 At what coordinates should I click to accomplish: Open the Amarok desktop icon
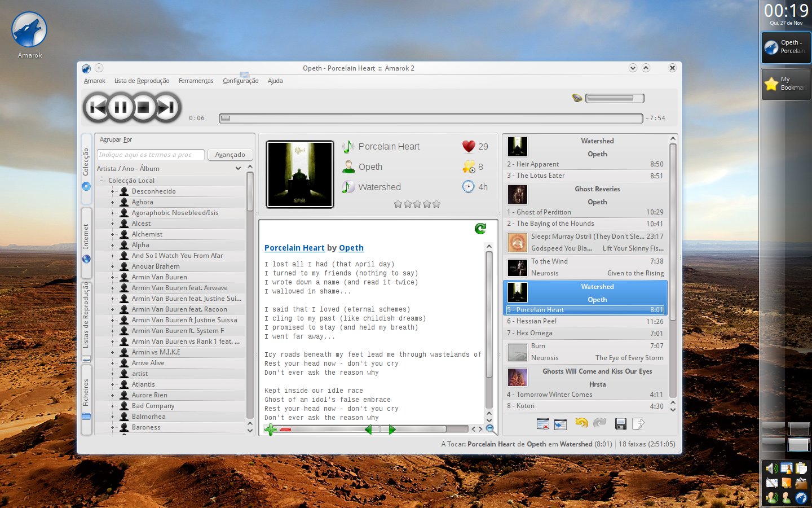point(29,35)
